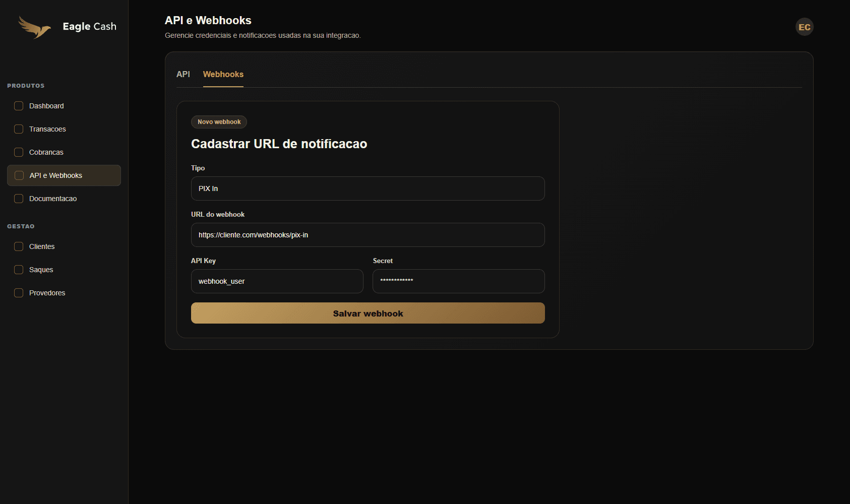
Task: Open the EC user avatar
Action: tap(805, 27)
